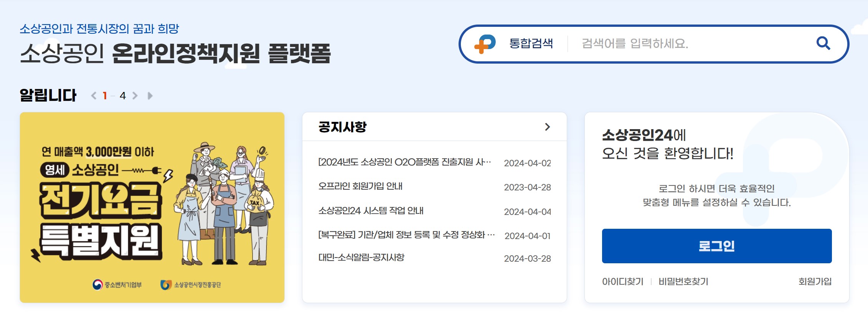Click the date 2024-04-04
This screenshot has height=315, width=868.
click(527, 212)
